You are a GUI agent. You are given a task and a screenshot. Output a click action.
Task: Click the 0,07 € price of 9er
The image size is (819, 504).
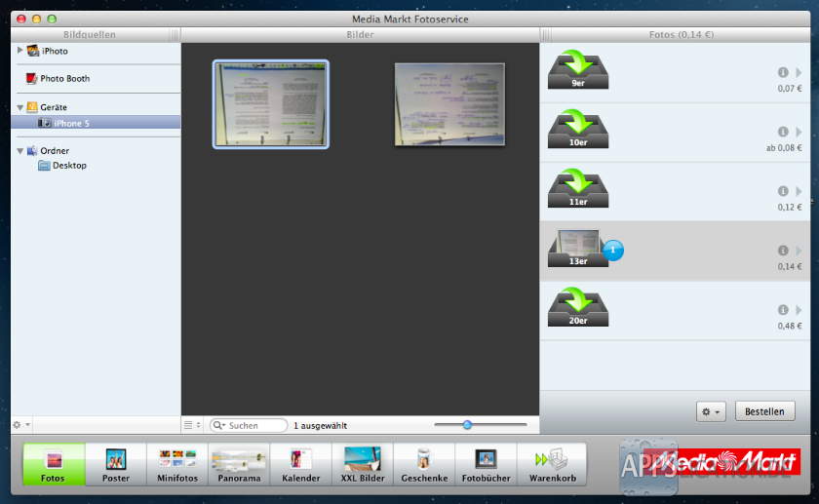(789, 89)
